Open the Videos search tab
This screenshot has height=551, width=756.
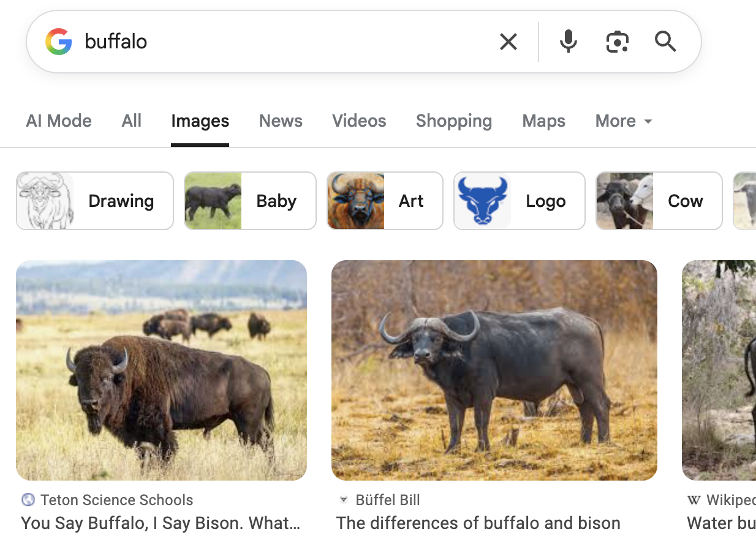359,121
